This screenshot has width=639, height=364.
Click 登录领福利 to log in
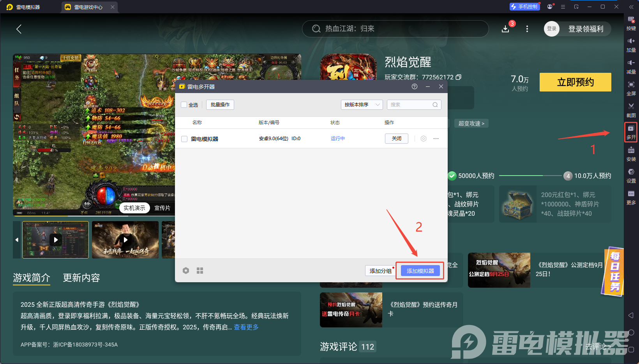point(586,29)
